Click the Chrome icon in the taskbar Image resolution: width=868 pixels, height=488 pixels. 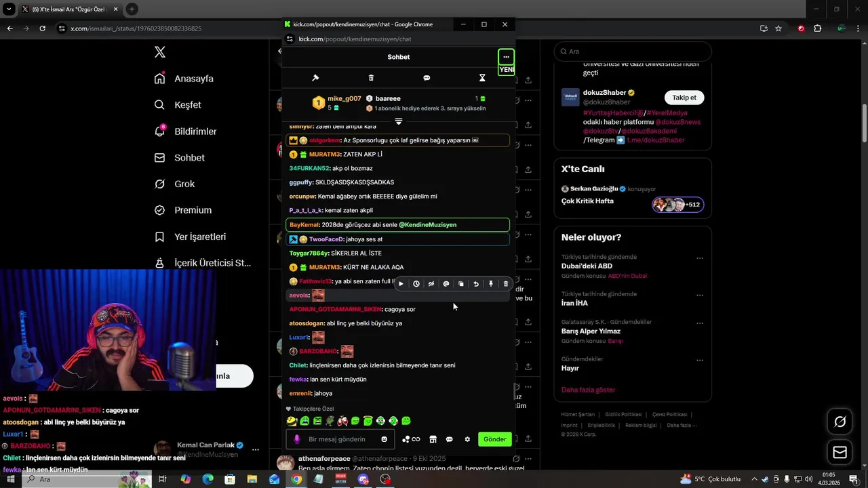click(296, 479)
